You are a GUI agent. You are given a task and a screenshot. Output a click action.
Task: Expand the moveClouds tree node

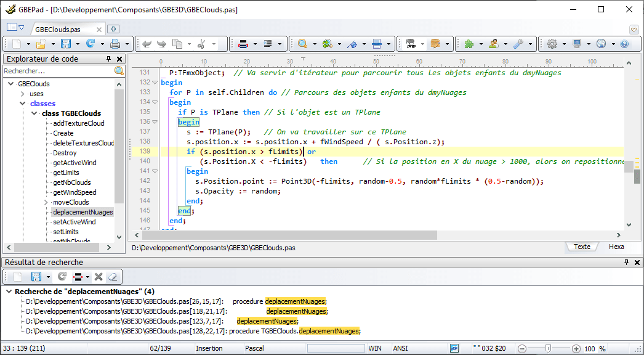[x=46, y=202]
